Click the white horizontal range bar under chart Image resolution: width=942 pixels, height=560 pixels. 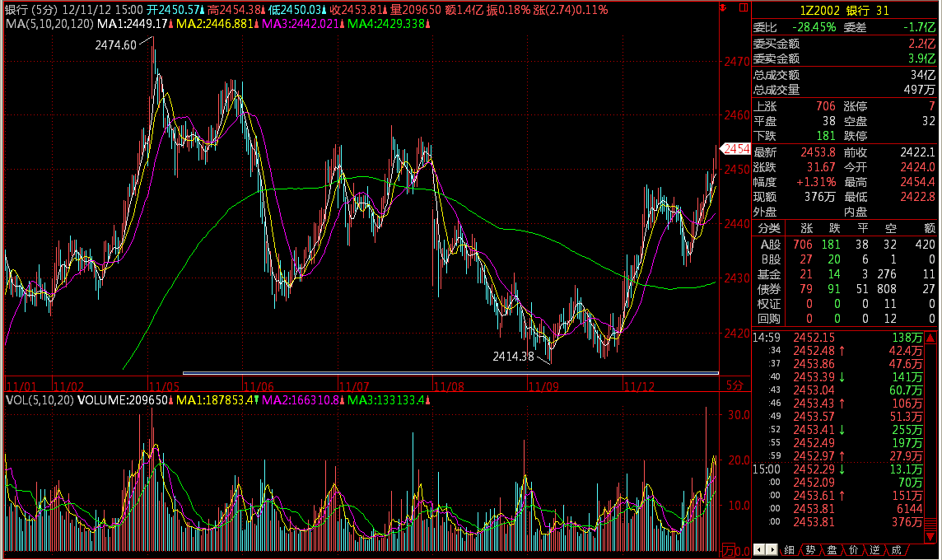tap(450, 373)
